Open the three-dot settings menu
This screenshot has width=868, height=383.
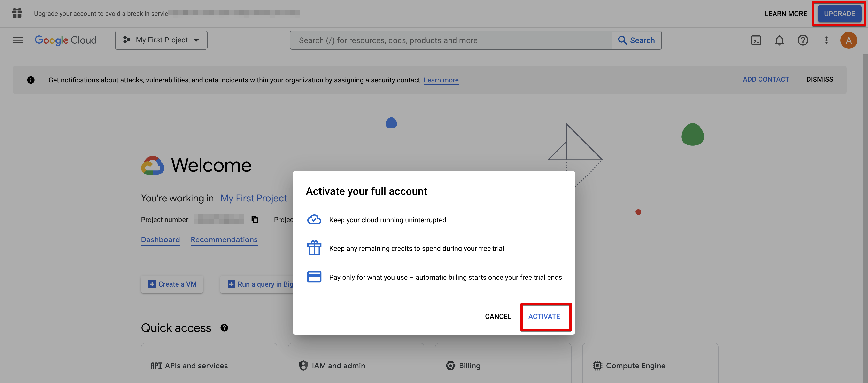[x=826, y=40]
